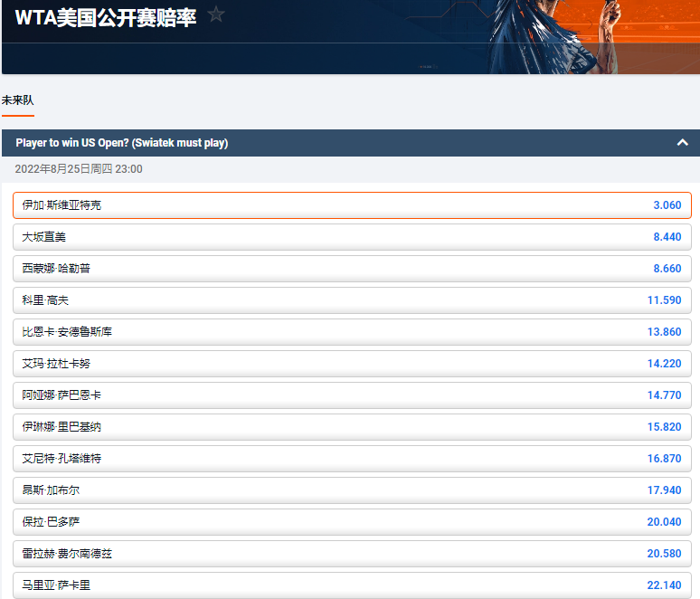Select 大坂直美 at odds 8.440
Viewport: 700px width, 599px height.
(x=352, y=237)
